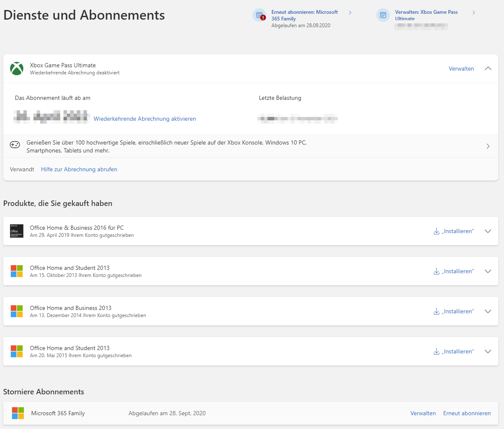Click the Microsoft logo of Office Home and Student 2013 (15. Oktober 2013)
The height and width of the screenshot is (429, 504).
point(17,271)
